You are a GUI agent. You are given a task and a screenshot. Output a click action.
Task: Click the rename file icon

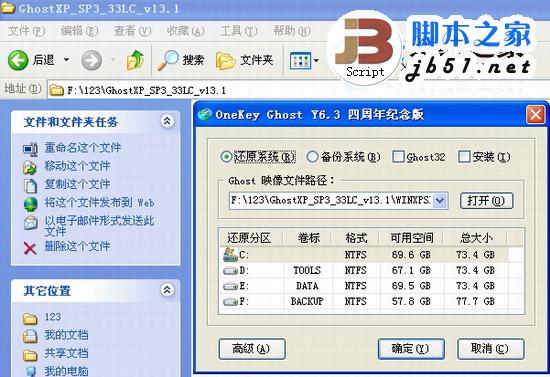pyautogui.click(x=31, y=149)
